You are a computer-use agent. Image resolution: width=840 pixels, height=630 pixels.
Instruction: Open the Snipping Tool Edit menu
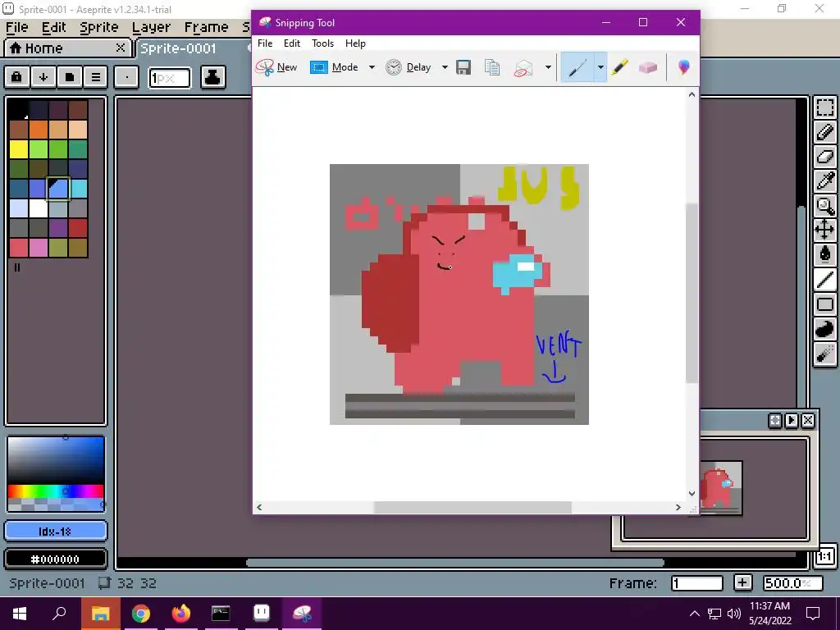point(292,43)
